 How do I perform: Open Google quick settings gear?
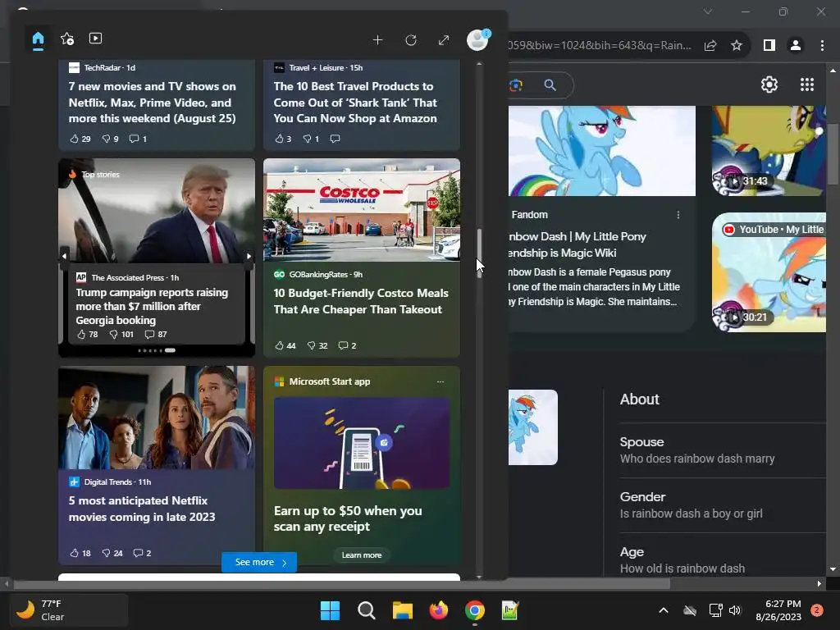coord(769,84)
